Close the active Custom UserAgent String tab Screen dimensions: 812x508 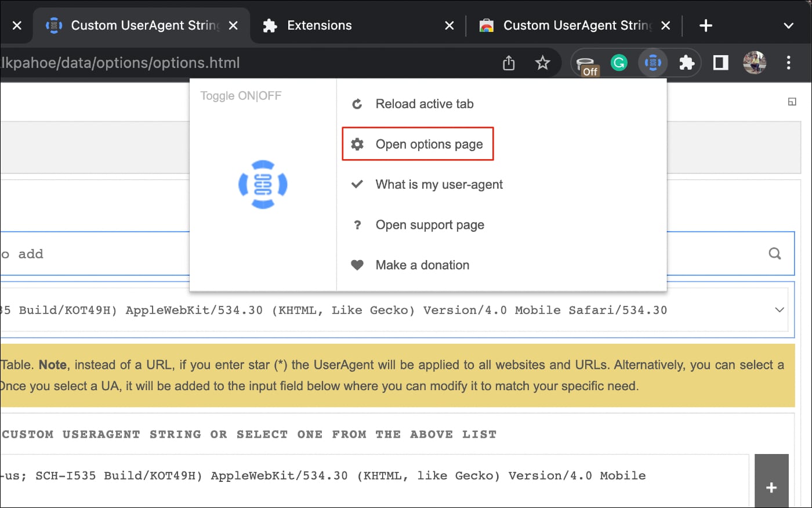[233, 26]
